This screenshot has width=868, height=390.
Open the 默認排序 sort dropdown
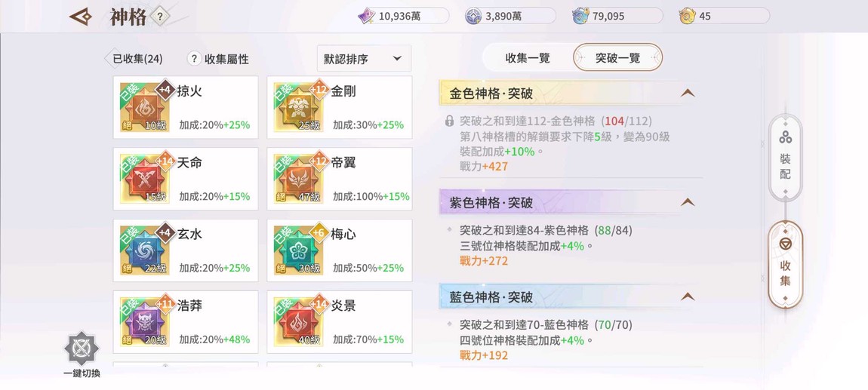pos(364,59)
